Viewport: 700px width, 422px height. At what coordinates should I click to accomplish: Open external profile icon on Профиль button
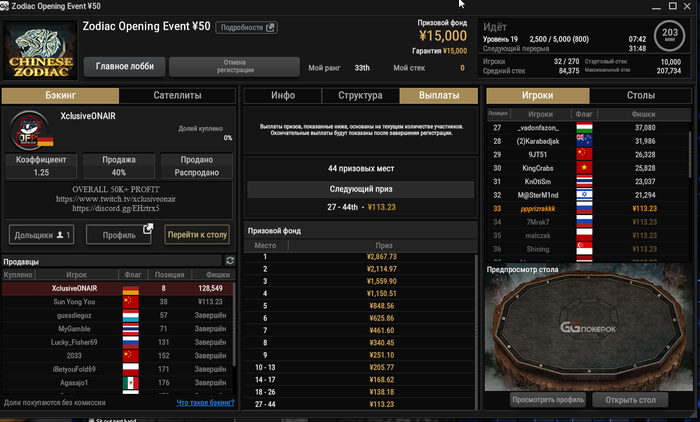coord(148,229)
